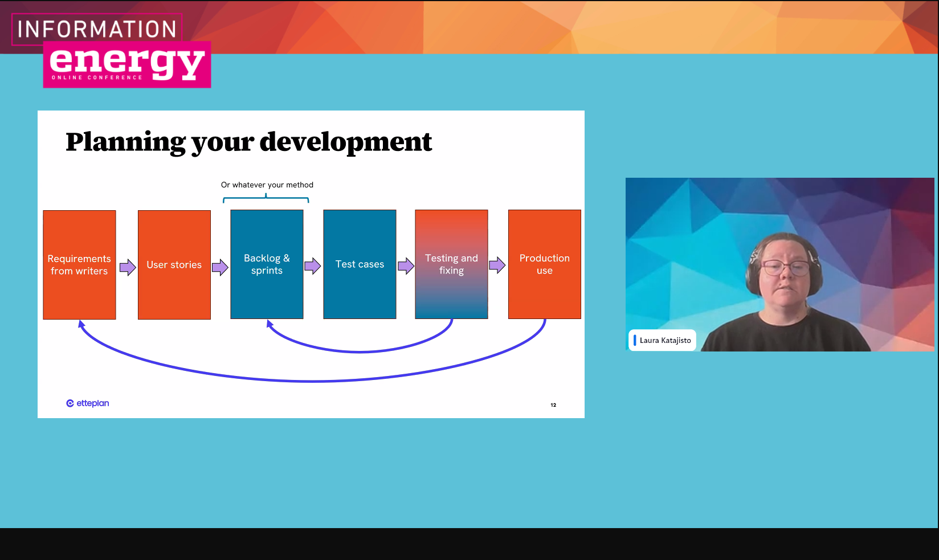
Task: Click arrow between Testing and Production use
Action: click(x=497, y=265)
